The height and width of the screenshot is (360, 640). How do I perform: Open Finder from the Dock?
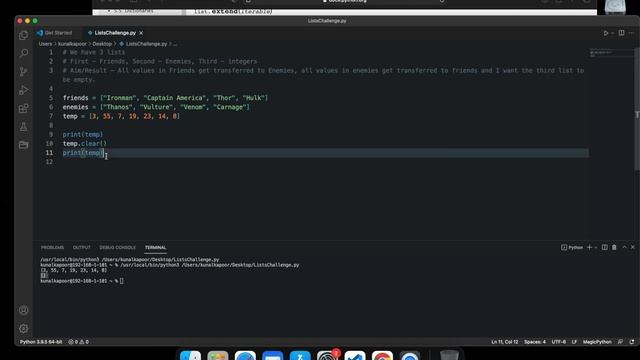click(x=191, y=356)
